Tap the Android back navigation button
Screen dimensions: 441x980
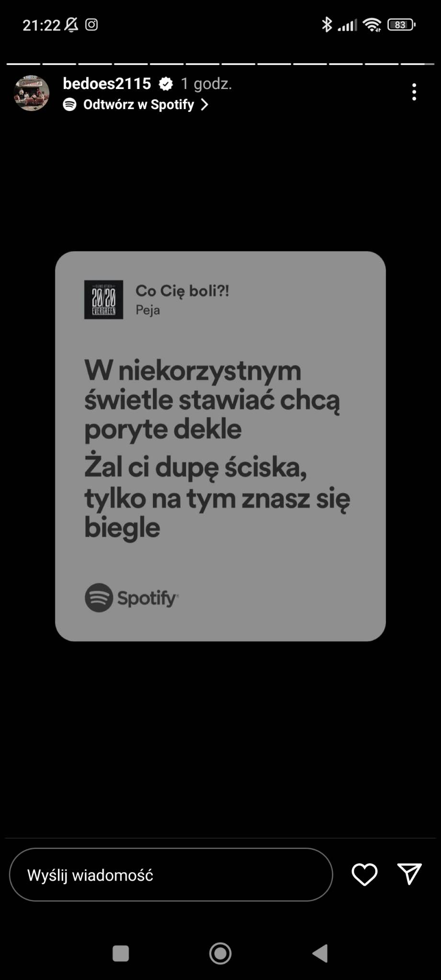pyautogui.click(x=320, y=953)
